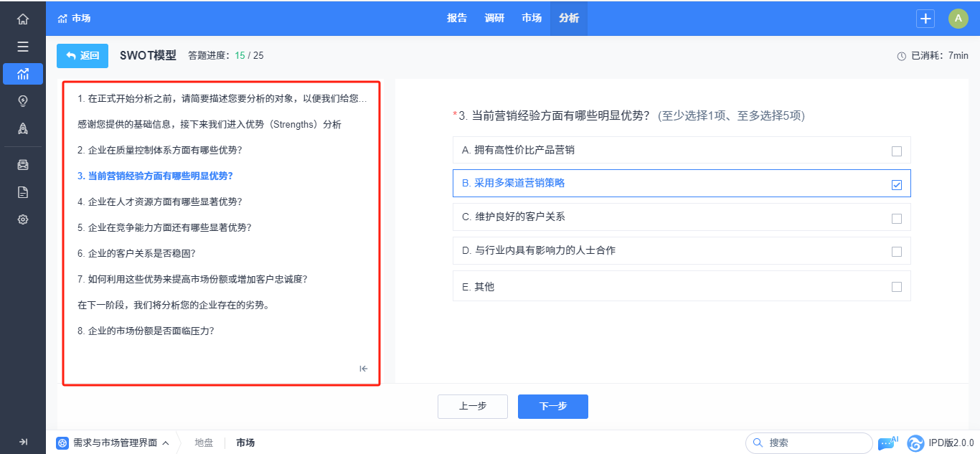Go to question 7 提高市场份额

(x=192, y=279)
